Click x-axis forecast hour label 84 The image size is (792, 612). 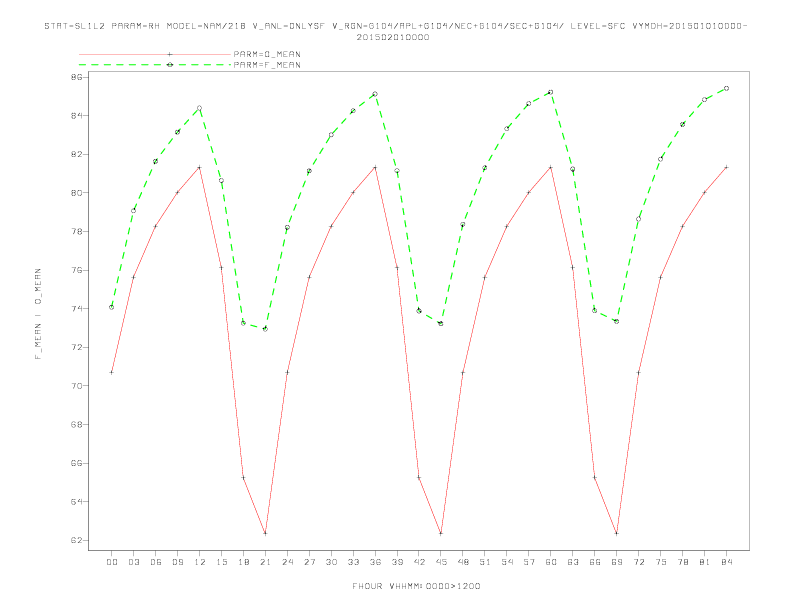(727, 562)
